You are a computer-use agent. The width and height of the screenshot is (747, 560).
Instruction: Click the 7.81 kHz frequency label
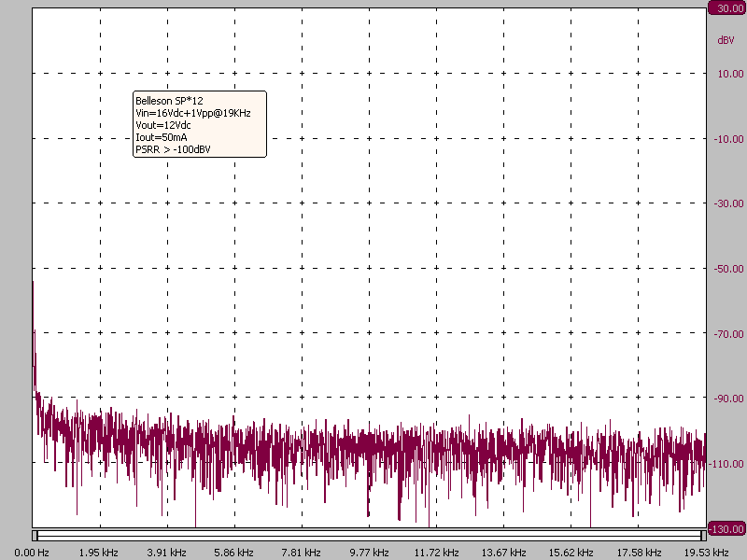pos(301,553)
